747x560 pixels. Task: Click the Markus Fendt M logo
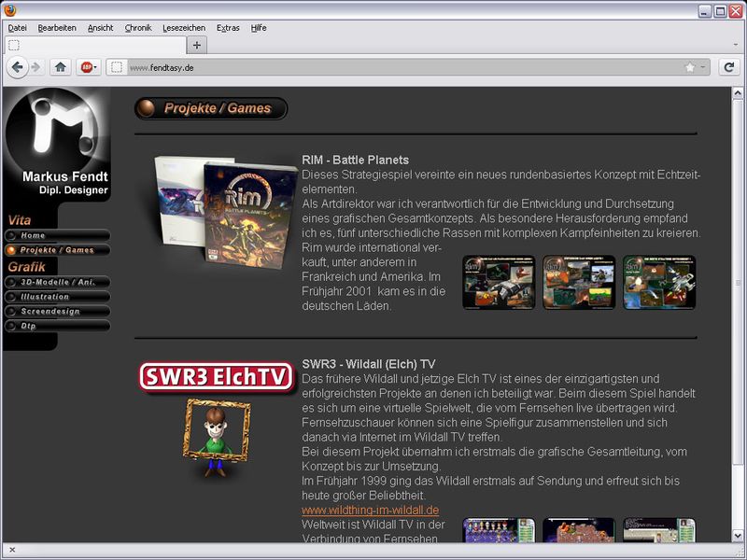[x=52, y=129]
